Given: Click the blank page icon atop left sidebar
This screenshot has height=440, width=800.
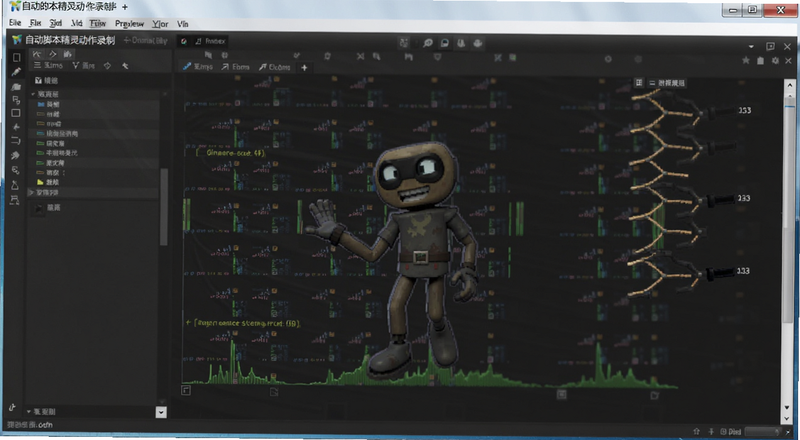Looking at the screenshot, I should tap(16, 58).
